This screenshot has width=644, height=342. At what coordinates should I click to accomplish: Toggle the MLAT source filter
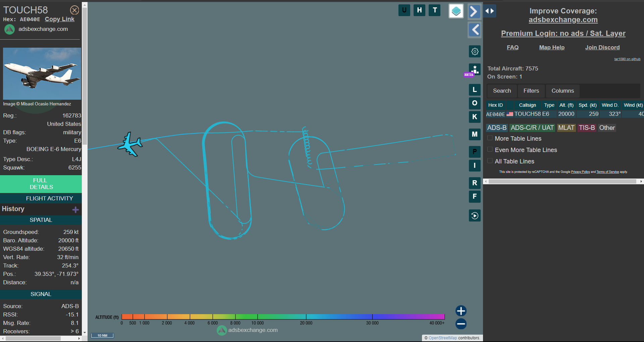click(566, 128)
